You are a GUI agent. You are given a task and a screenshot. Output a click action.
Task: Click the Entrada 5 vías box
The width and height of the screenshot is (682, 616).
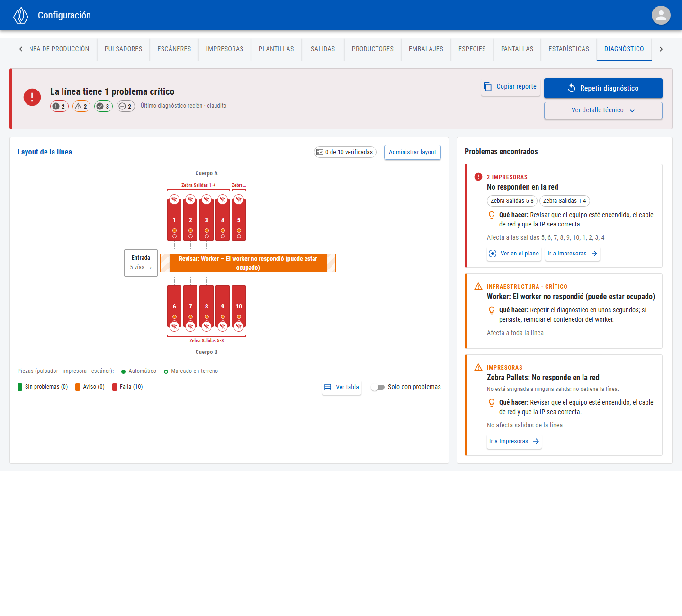tap(141, 263)
